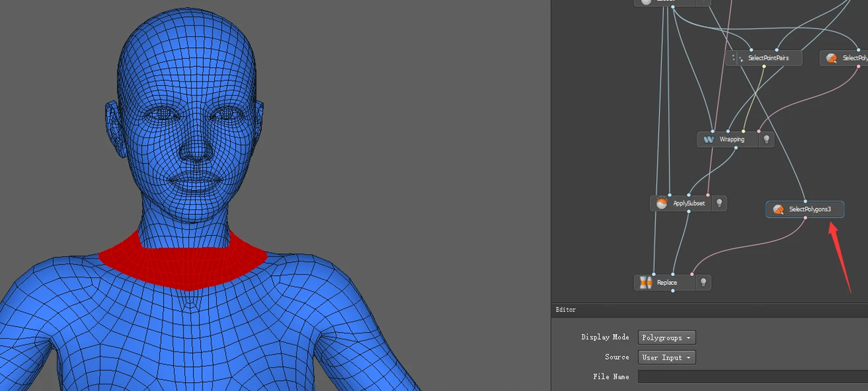
Task: Toggle the Wrapping node lightbulb
Action: pos(766,139)
